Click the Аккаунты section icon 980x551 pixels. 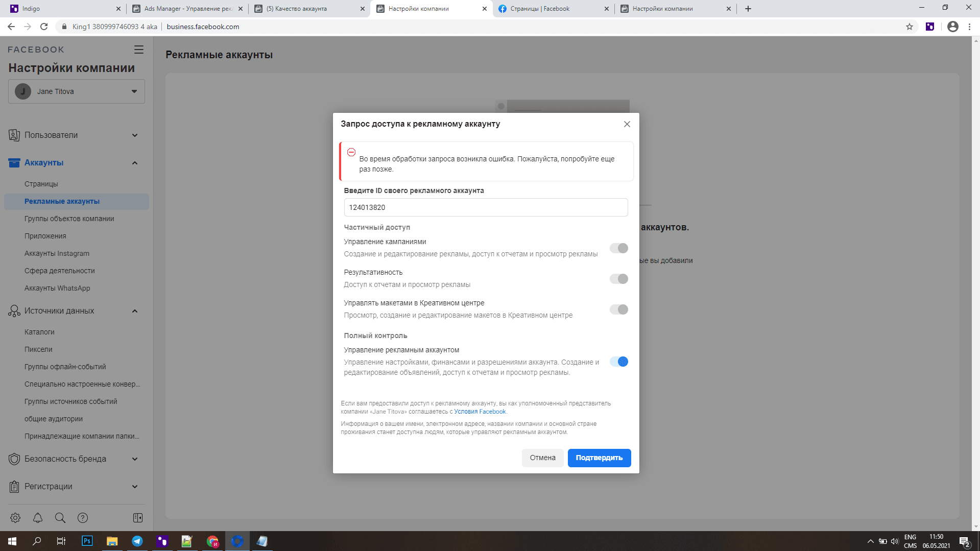[14, 163]
